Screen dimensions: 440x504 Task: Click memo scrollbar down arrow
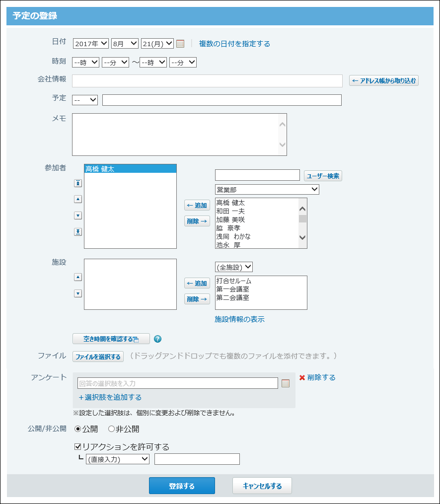[x=283, y=144]
